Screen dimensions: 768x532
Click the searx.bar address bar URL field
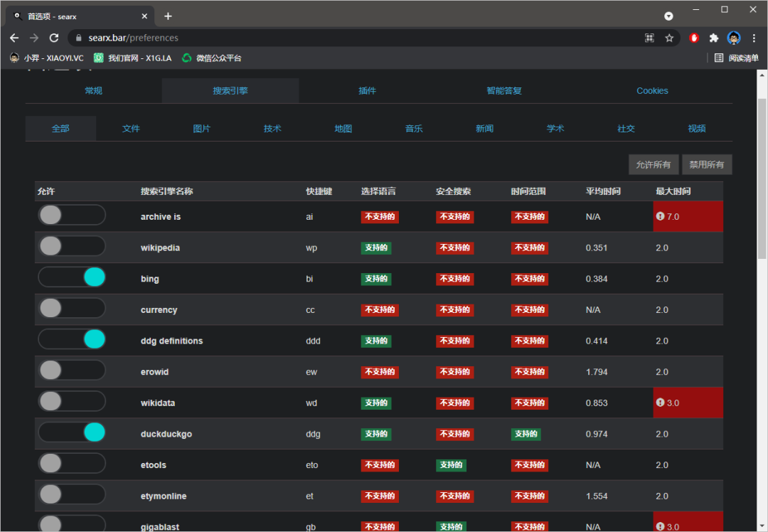click(x=356, y=38)
